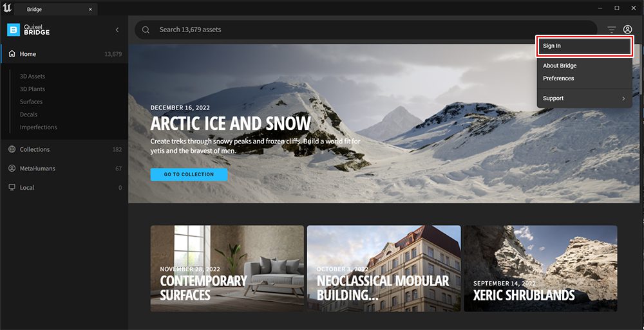Open the Contemporary Surfaces collection thumbnail
The height and width of the screenshot is (330, 644).
tap(227, 268)
